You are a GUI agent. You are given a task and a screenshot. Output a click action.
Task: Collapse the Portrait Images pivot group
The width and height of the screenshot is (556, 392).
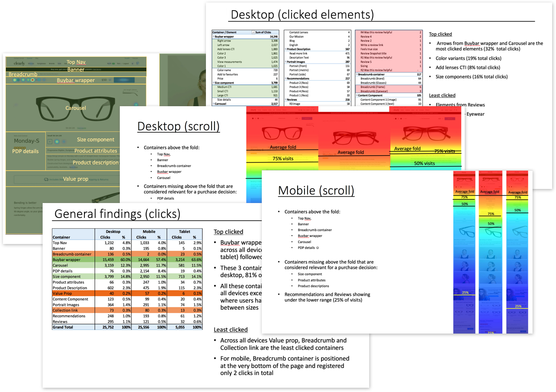pyautogui.click(x=286, y=62)
